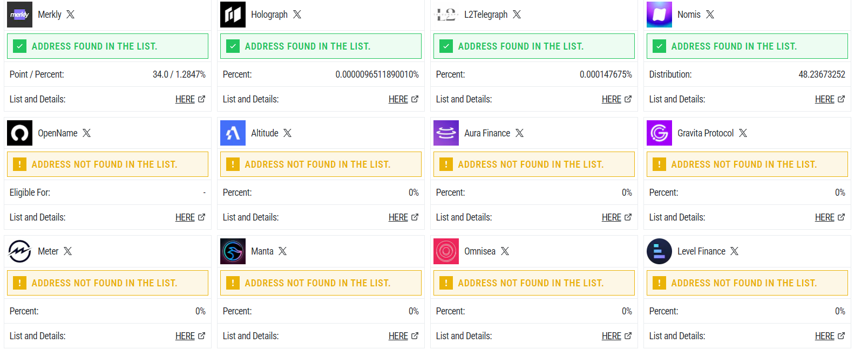
Task: Click the Nomis project logo
Action: click(x=659, y=15)
